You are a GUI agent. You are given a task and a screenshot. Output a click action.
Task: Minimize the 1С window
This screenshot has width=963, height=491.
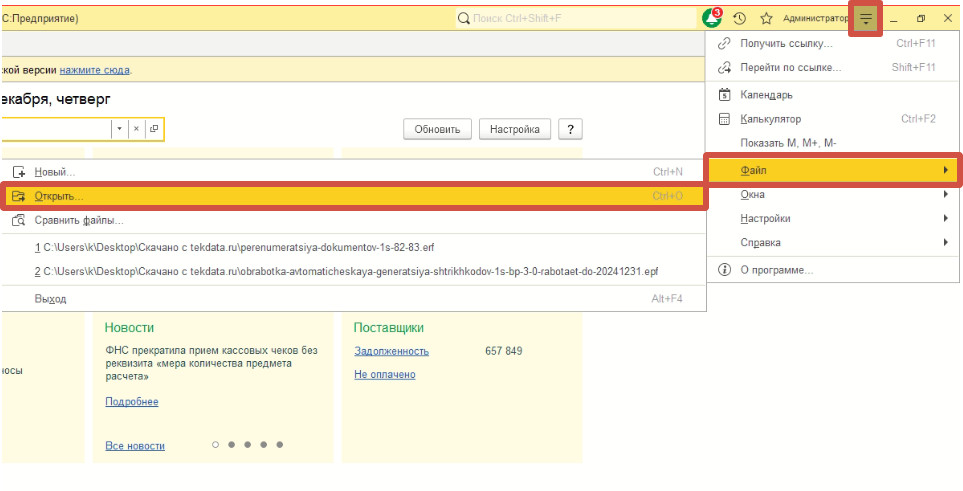pos(894,19)
